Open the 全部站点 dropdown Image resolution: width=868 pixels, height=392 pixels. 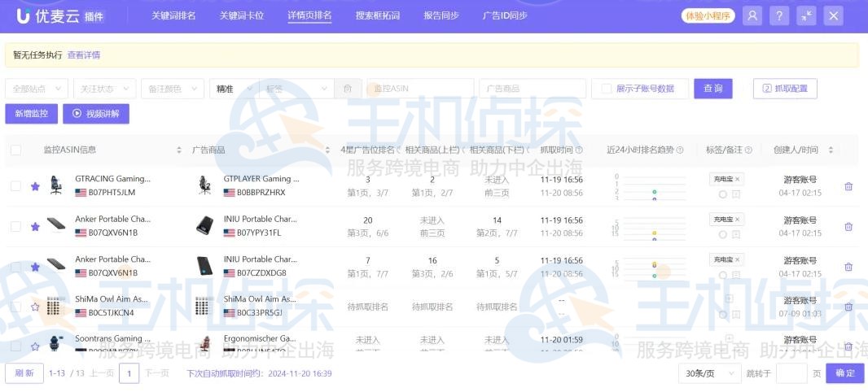[x=37, y=89]
